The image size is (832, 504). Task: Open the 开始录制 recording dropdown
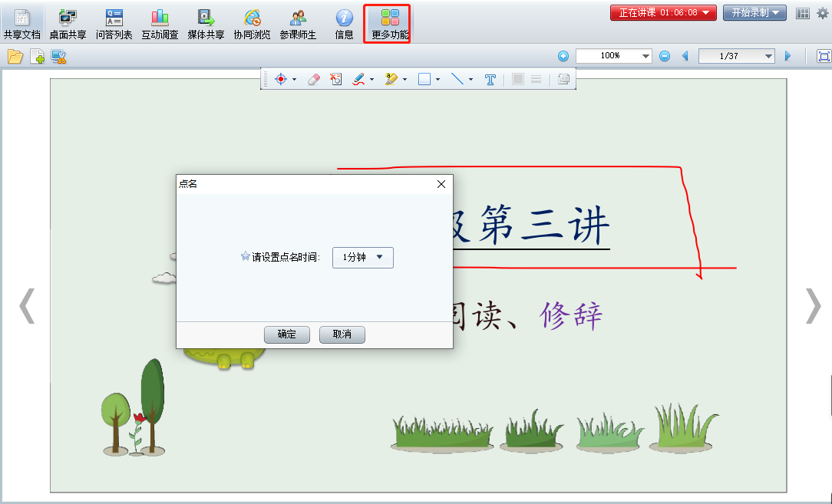point(754,13)
